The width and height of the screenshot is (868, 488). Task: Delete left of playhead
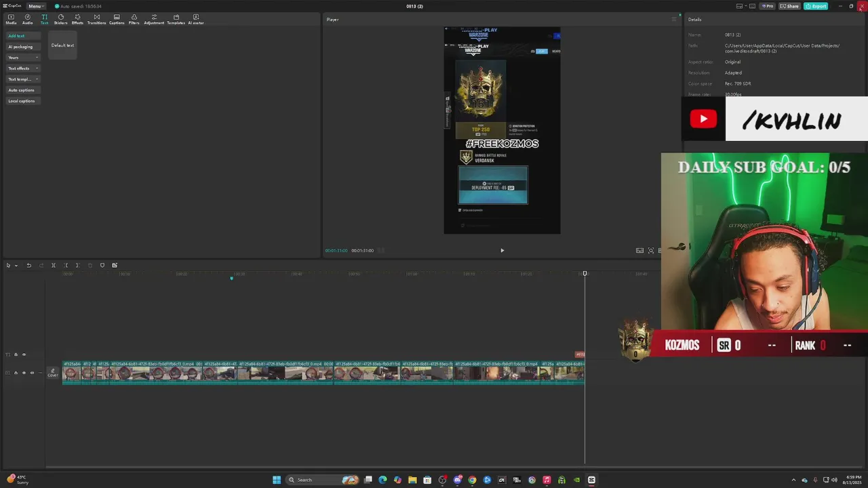tap(66, 265)
